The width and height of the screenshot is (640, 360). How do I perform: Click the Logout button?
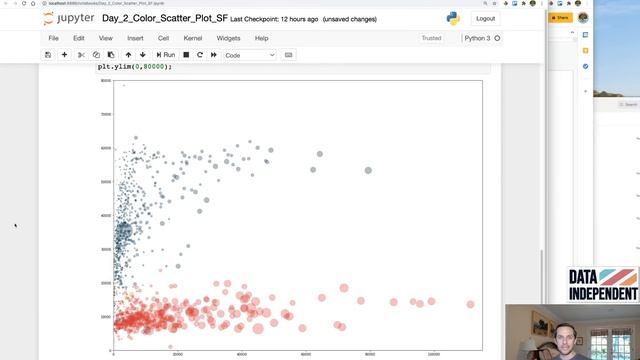[x=485, y=18]
